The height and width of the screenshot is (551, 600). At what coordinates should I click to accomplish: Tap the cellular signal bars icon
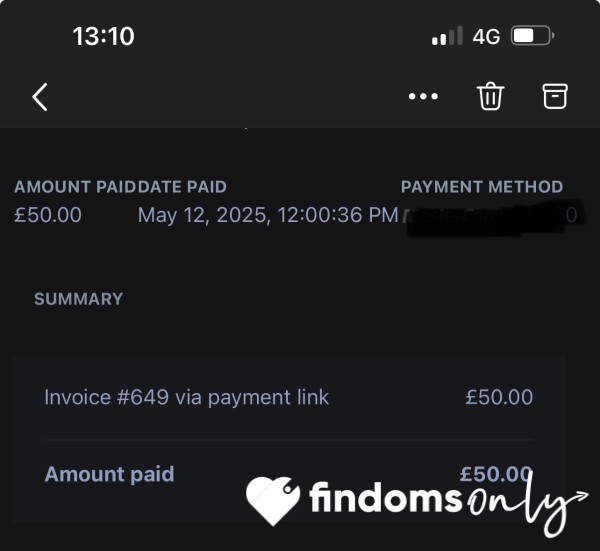click(447, 36)
